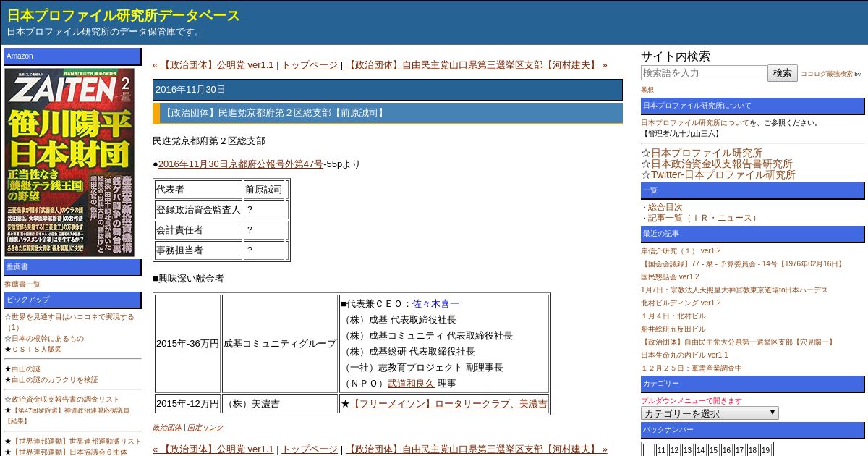The image size is (868, 456).
Task: Click the ZAITEN magazine cover thumbnail
Action: (69, 162)
